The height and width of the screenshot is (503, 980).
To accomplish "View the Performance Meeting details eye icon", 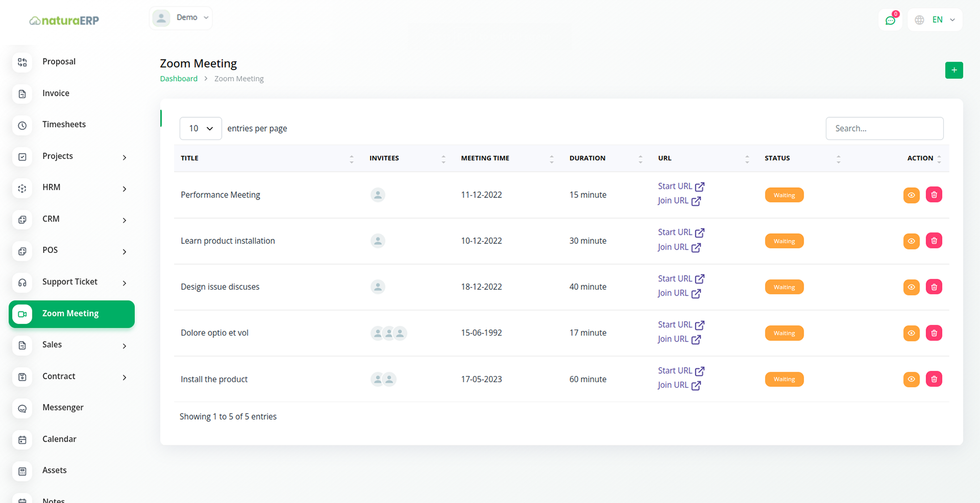I will coord(911,195).
